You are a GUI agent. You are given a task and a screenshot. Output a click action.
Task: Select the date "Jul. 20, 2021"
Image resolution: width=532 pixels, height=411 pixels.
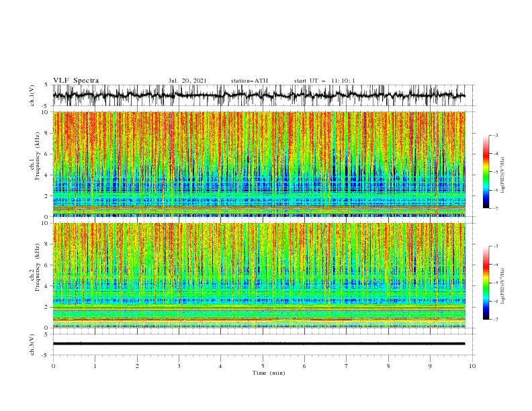point(187,81)
